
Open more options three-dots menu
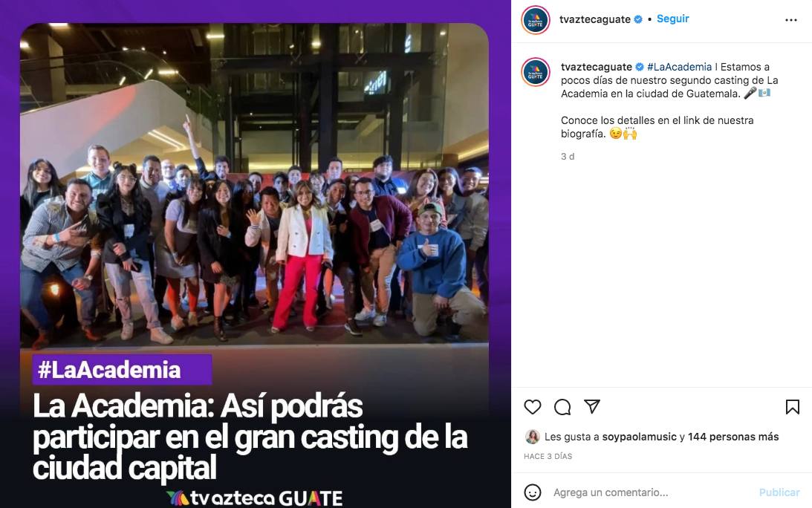791,20
